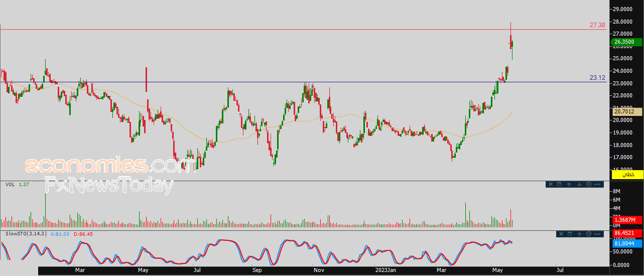Click the Mar label on time axis
This screenshot has width=644, height=276.
pyautogui.click(x=80, y=270)
